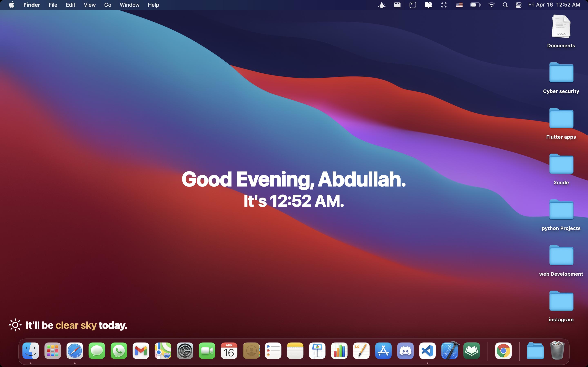Open input source flag menu
This screenshot has height=367, width=588.
(x=459, y=5)
